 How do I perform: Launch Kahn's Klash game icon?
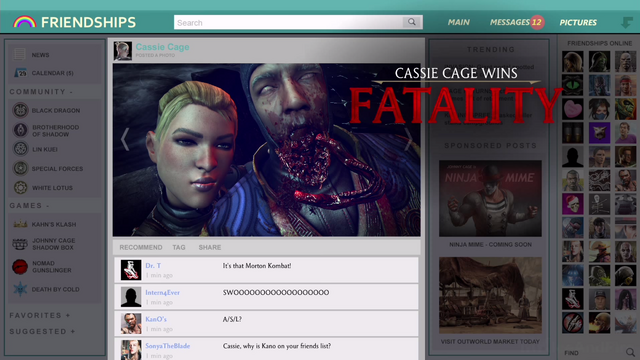point(20,224)
